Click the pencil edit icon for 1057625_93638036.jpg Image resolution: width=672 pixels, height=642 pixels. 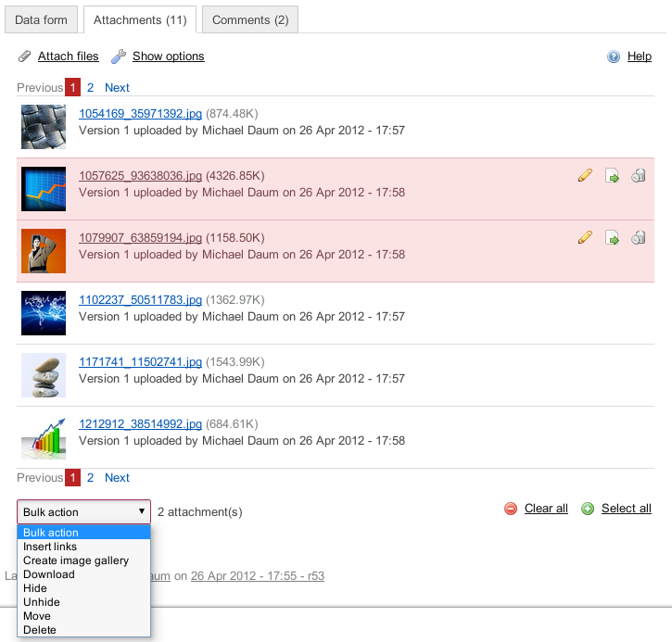[x=585, y=175]
